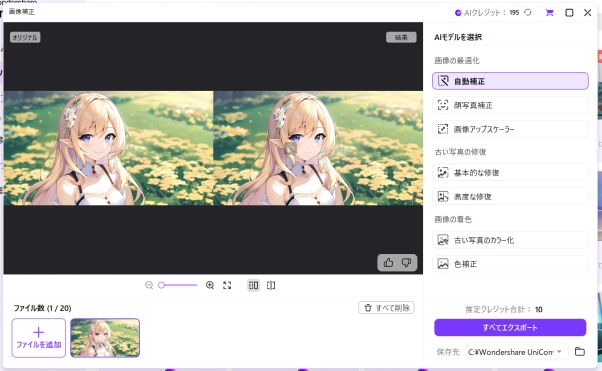Zoom out of the preview with minus magnifier

[149, 285]
